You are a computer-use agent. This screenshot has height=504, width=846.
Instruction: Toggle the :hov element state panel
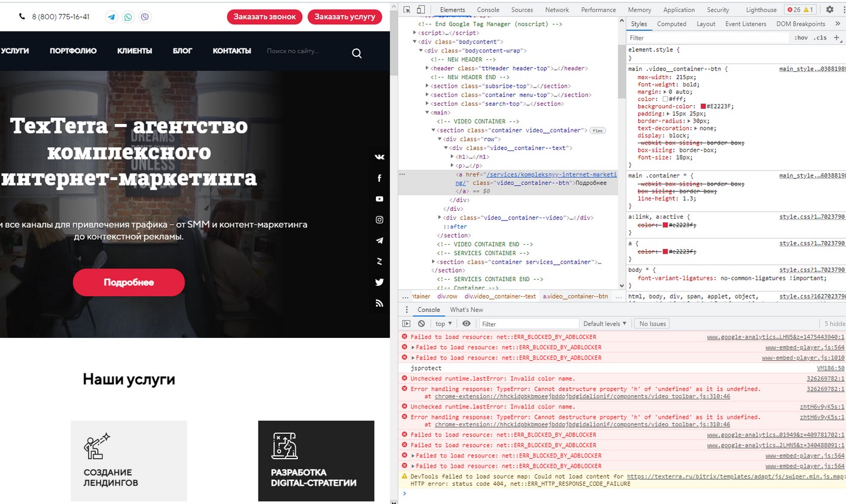[801, 37]
